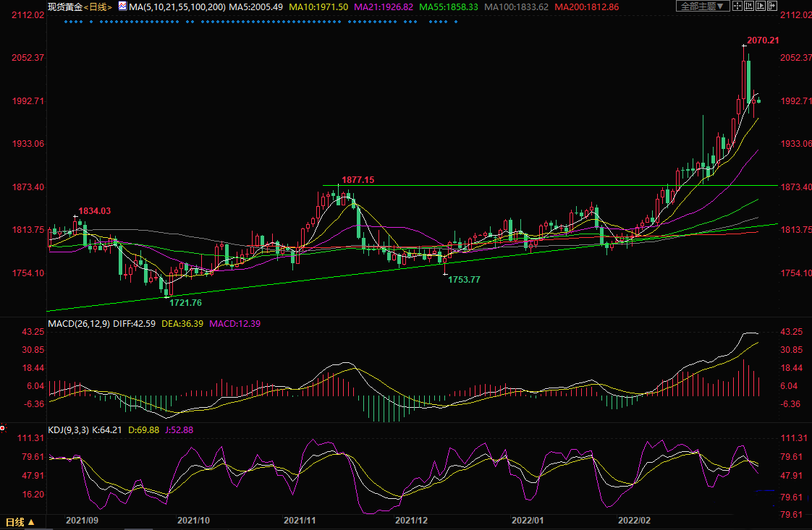Click the red marker icon beside KDJ panel
The width and height of the screenshot is (812, 530).
pyautogui.click(x=3, y=428)
